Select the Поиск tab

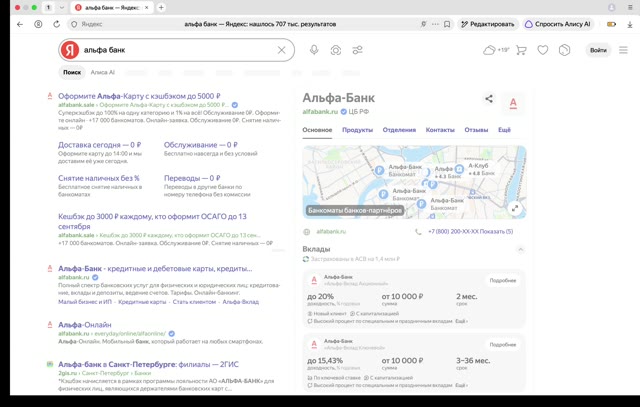point(72,72)
